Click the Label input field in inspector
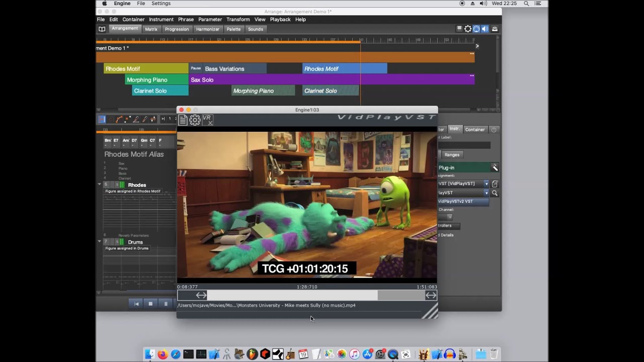This screenshot has height=362, width=644. (464, 145)
